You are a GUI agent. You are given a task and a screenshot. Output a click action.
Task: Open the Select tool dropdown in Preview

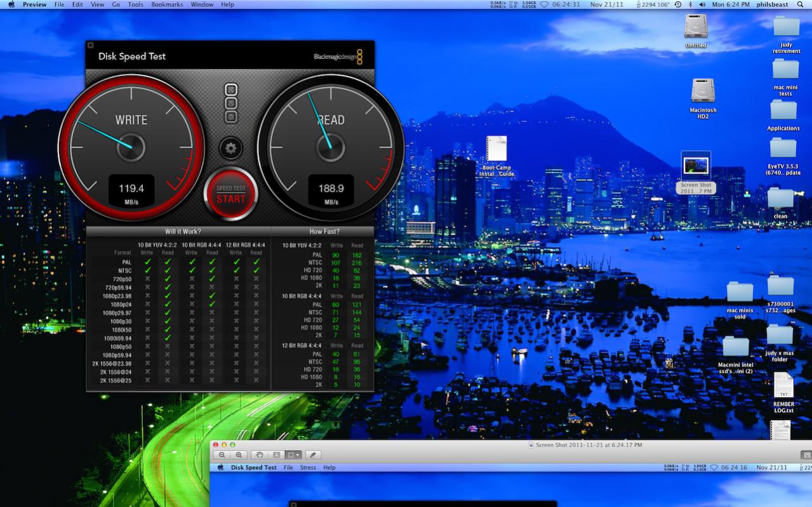(293, 455)
